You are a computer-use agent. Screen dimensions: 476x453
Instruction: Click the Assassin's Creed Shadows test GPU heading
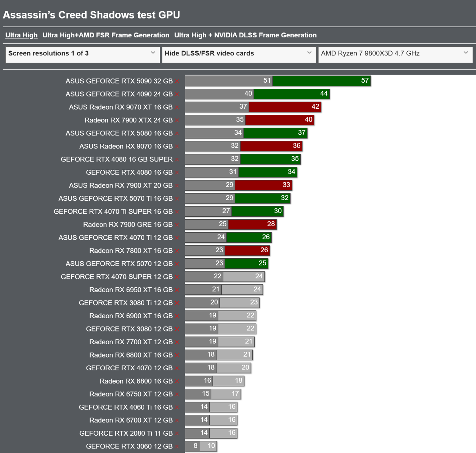pyautogui.click(x=91, y=15)
